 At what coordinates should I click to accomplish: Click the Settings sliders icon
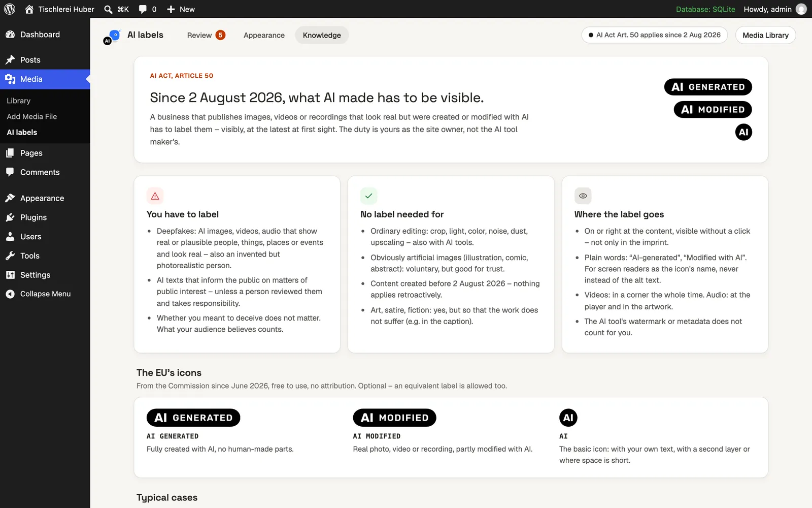point(10,275)
